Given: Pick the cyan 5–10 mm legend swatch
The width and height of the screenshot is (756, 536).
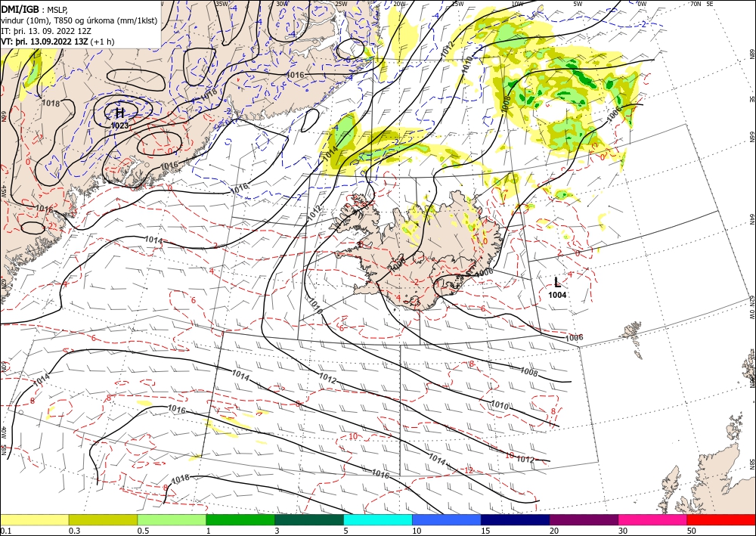Looking at the screenshot, I should coord(378,519).
